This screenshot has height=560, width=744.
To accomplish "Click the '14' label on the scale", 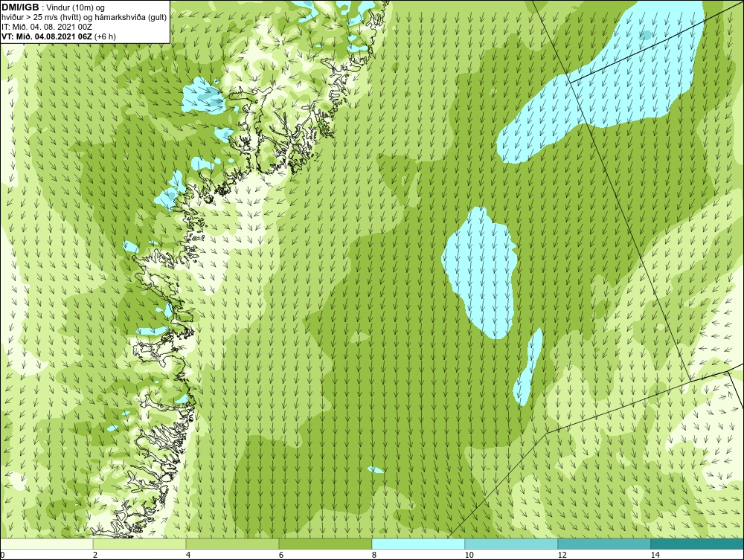I will click(x=655, y=556).
